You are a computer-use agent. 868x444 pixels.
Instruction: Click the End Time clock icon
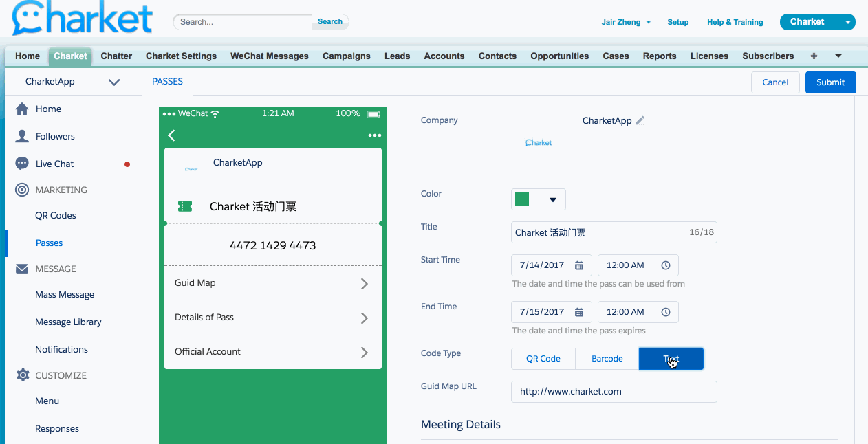point(665,312)
